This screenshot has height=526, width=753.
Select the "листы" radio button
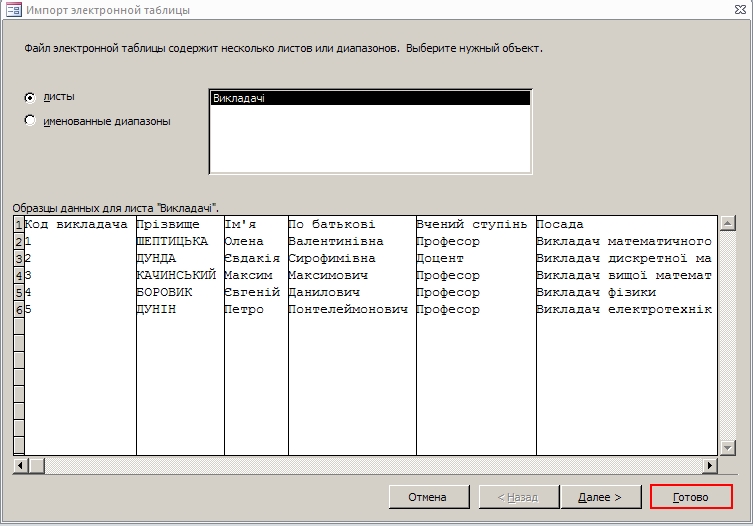[x=30, y=98]
